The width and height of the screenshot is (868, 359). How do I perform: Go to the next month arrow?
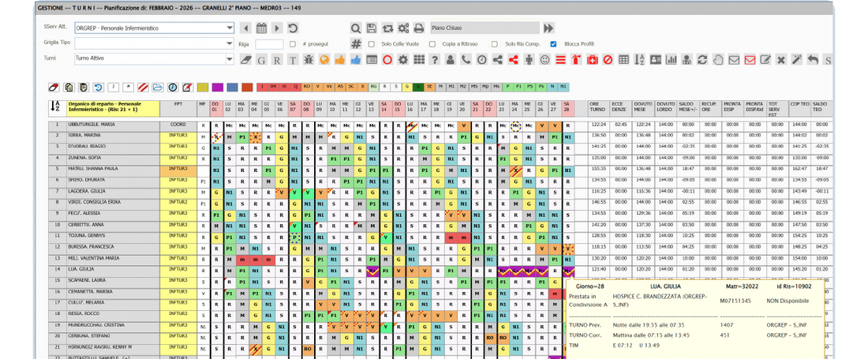click(277, 28)
